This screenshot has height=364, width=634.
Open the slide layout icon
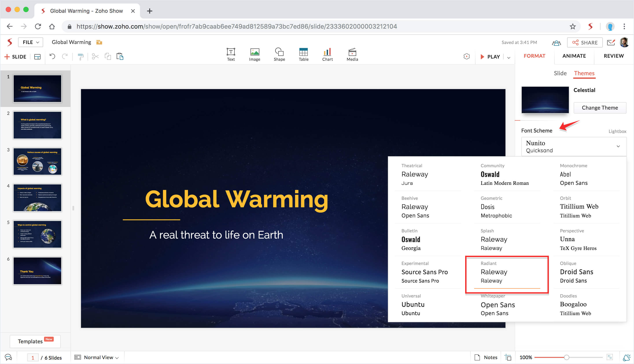click(37, 57)
